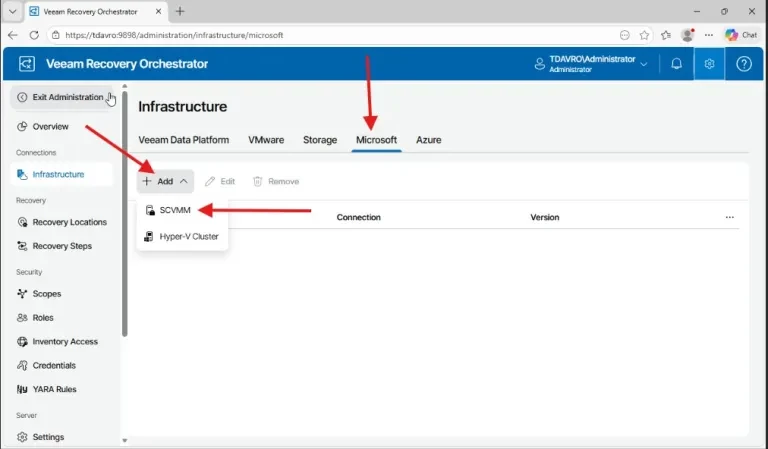Viewport: 768px width, 449px height.
Task: Switch to the Storage tab
Action: coord(320,140)
